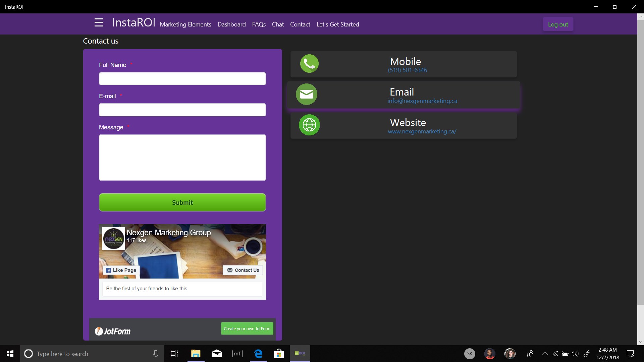Open the hamburger menu icon
Viewport: 644px width, 362px height.
tap(99, 22)
